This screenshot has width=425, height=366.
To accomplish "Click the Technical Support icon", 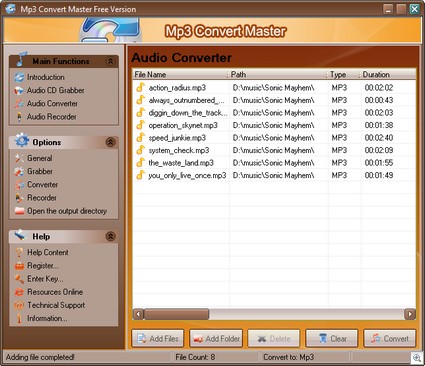I will (x=19, y=305).
